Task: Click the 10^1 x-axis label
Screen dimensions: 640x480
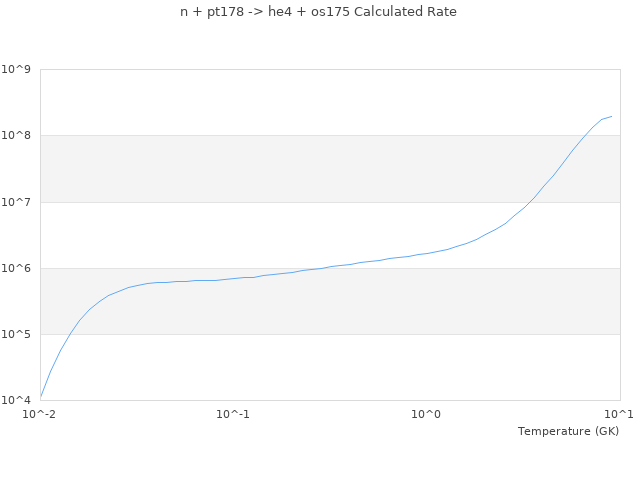Action: coord(619,414)
